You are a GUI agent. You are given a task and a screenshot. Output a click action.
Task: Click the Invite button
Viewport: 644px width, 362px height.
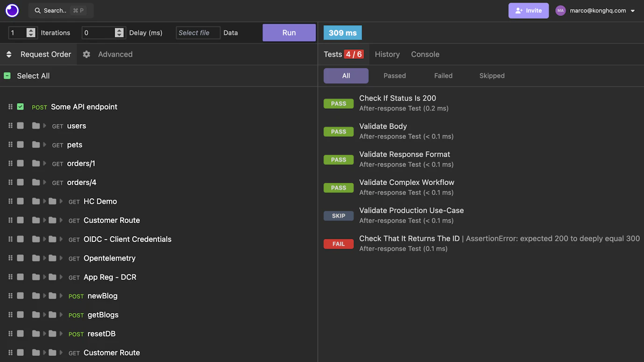[528, 10]
